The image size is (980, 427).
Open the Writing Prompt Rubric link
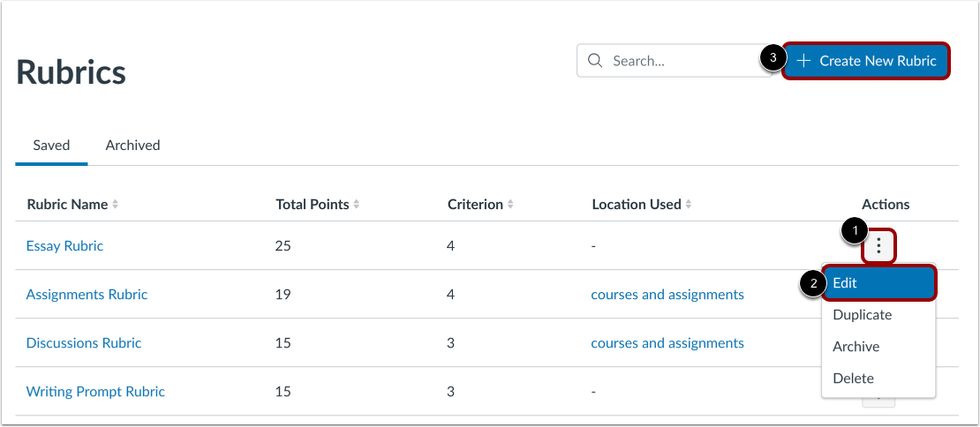point(95,391)
